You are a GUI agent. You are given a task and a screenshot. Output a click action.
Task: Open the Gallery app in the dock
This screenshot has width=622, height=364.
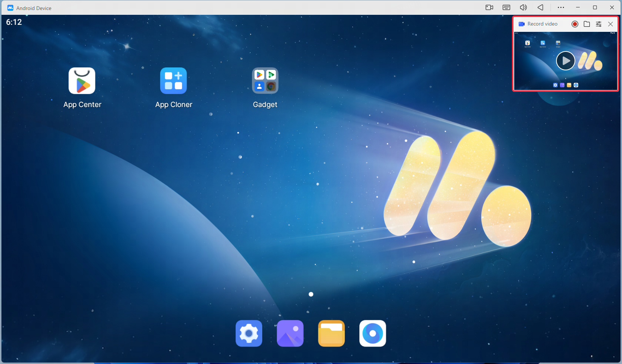pyautogui.click(x=290, y=333)
